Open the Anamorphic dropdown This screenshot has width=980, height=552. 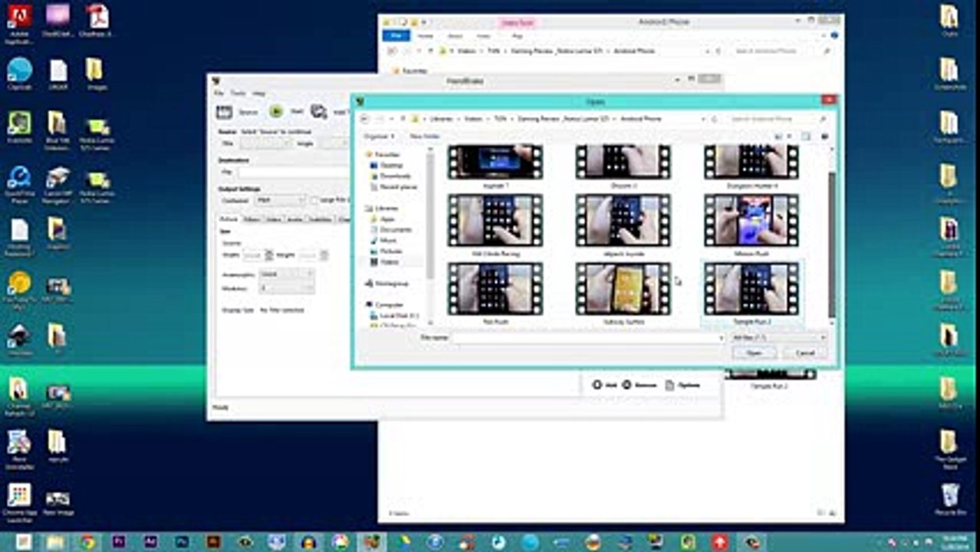click(x=287, y=274)
